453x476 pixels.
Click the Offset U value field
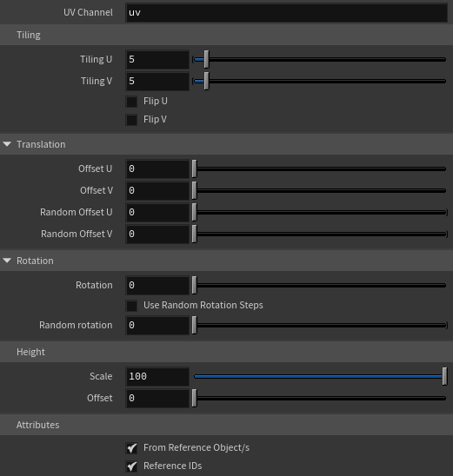point(157,169)
